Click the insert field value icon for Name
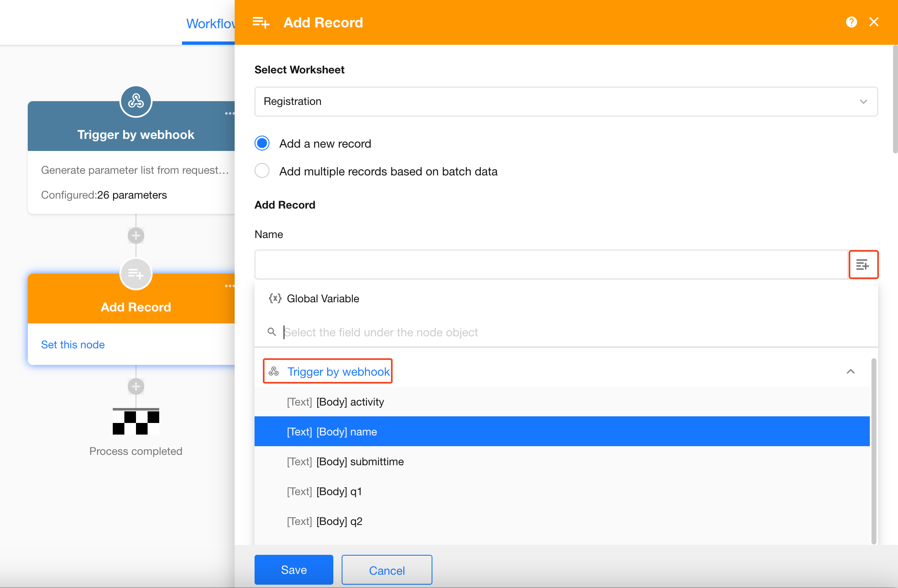This screenshot has height=588, width=898. point(863,265)
